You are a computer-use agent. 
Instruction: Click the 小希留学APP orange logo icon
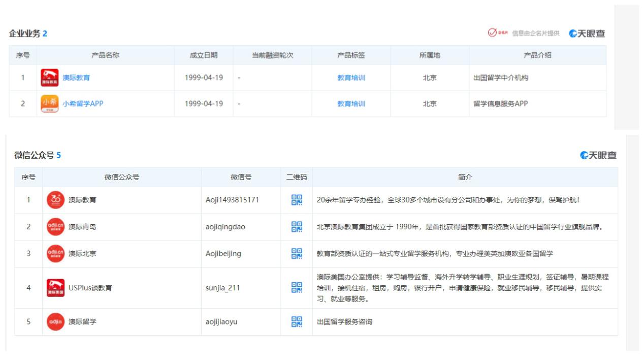click(49, 104)
